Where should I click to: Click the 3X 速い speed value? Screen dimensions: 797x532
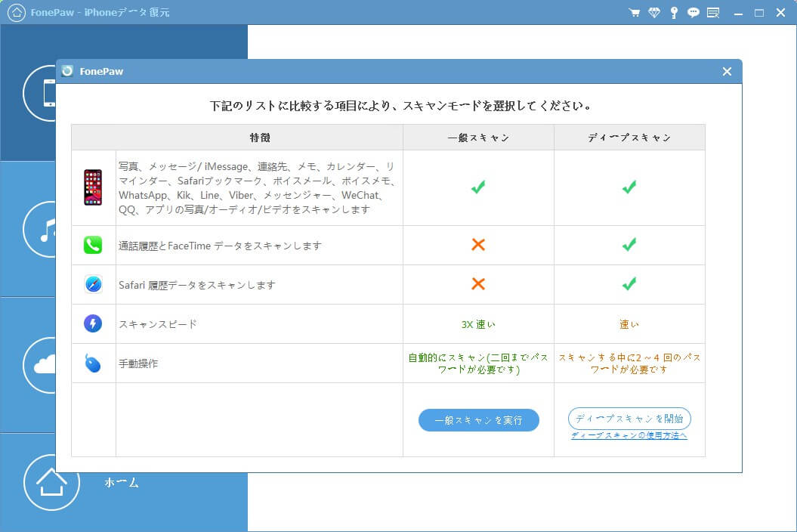(x=478, y=324)
